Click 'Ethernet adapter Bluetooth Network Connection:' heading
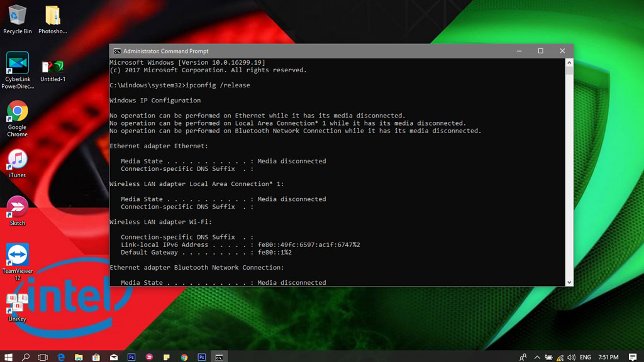644x362 pixels. 197,268
